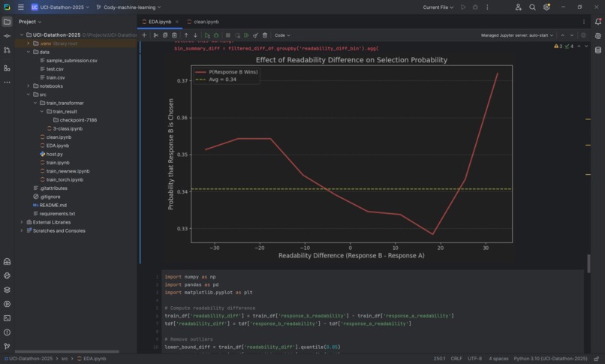Click the CRLF line separator status
The height and width of the screenshot is (364, 605).
pos(456,359)
